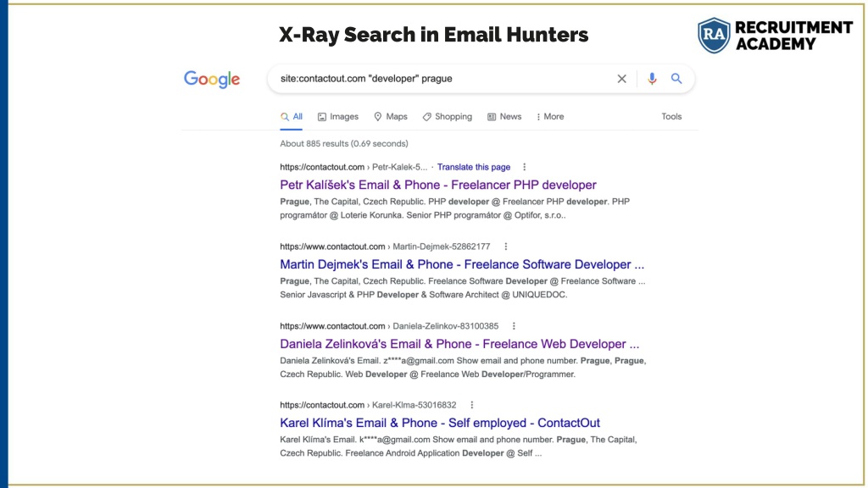Screen dimensions: 868x488
Task: Open options menu for Daniela-Zelinkov result
Action: [514, 326]
